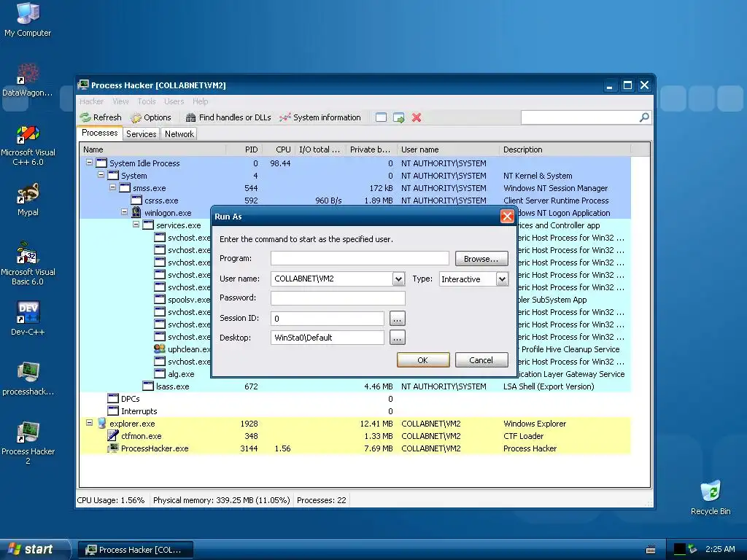747x560 pixels.
Task: Select the Processes tab
Action: click(x=99, y=133)
